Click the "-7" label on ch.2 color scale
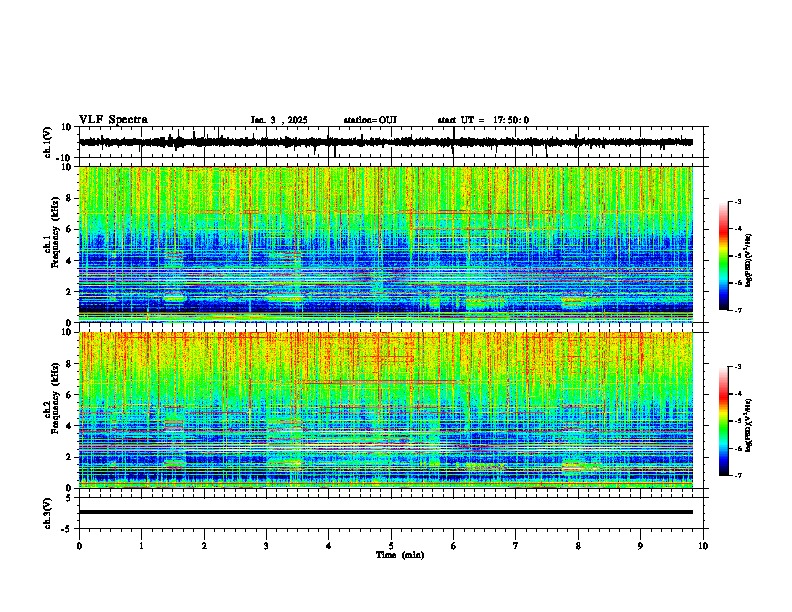 (x=737, y=475)
